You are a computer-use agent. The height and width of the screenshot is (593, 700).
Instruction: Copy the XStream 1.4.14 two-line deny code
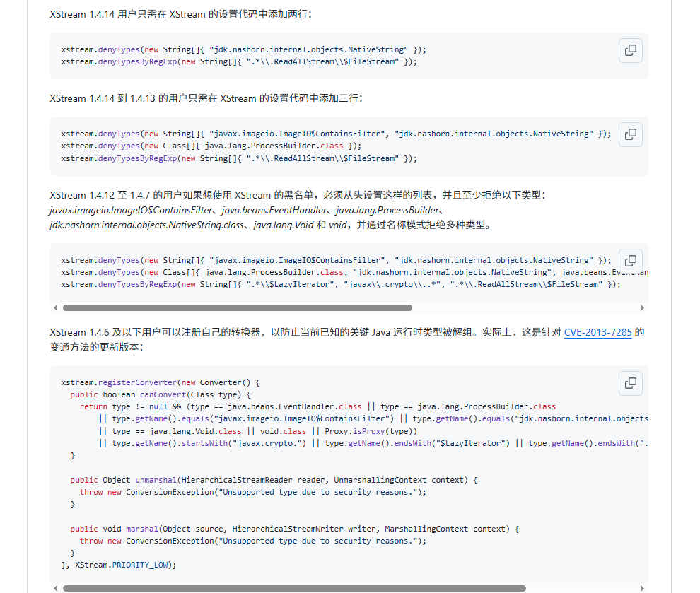click(x=631, y=50)
